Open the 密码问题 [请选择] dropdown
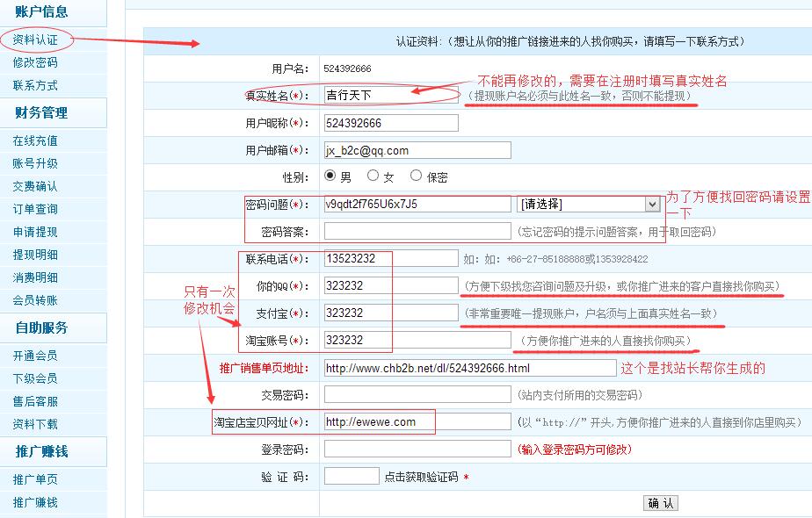This screenshot has height=518, width=812. 589,204
